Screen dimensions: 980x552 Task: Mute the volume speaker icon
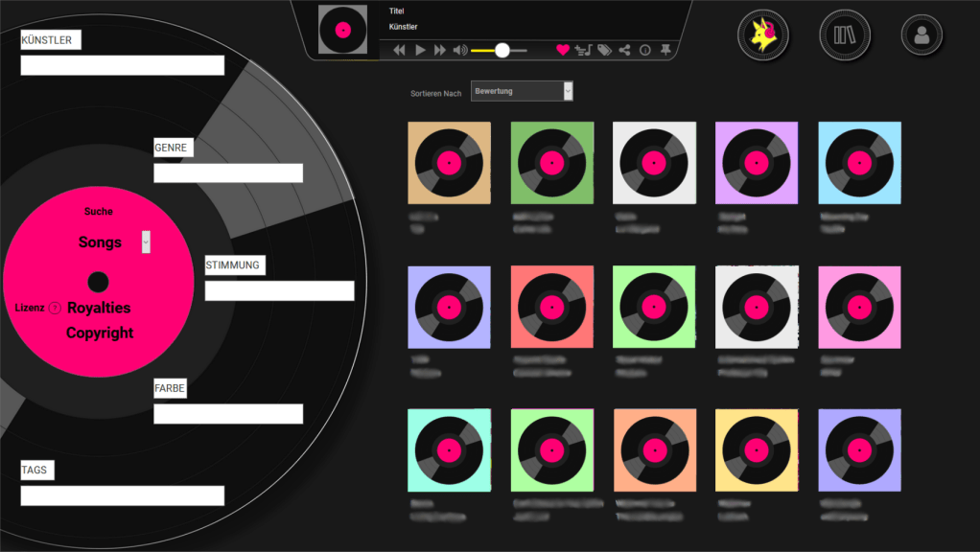point(460,50)
